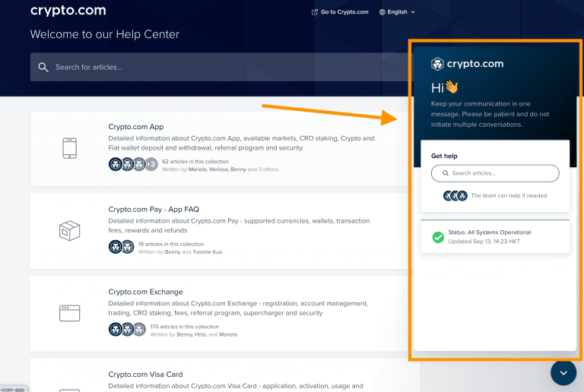Collapse the chat widget with the chevron button
The image size is (584, 392).
click(x=563, y=373)
